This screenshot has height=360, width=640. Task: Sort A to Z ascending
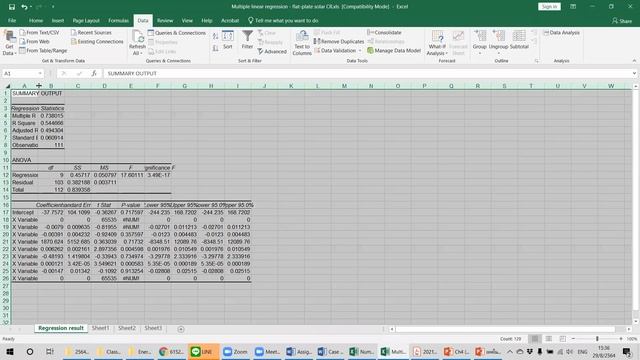point(216,37)
